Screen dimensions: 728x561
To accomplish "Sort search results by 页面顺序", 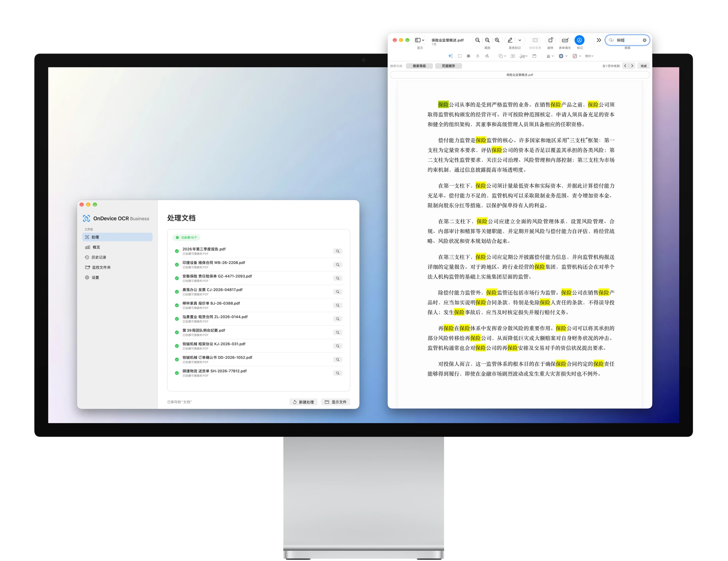I will pyautogui.click(x=448, y=66).
